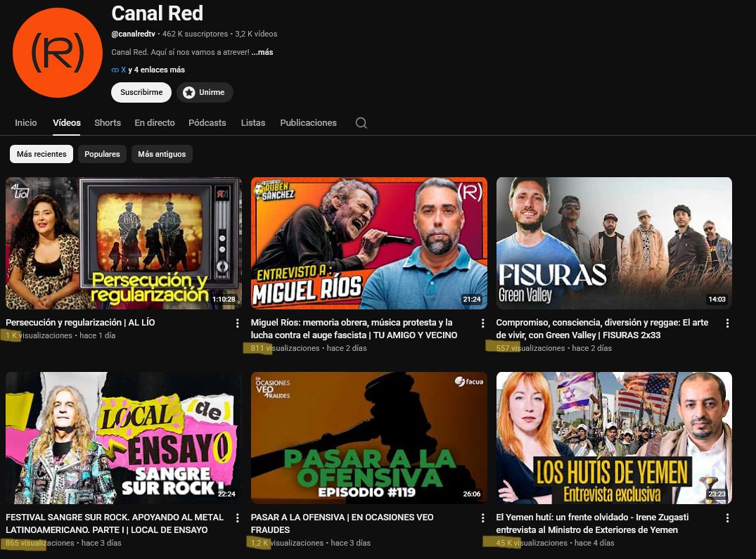Open El Yemen hutí video title

[592, 523]
